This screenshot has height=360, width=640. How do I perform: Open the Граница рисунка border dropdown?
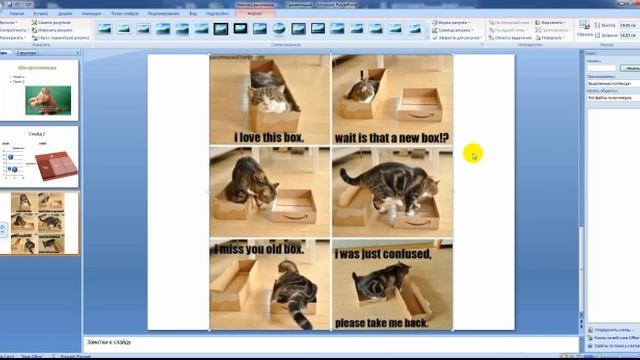click(453, 30)
